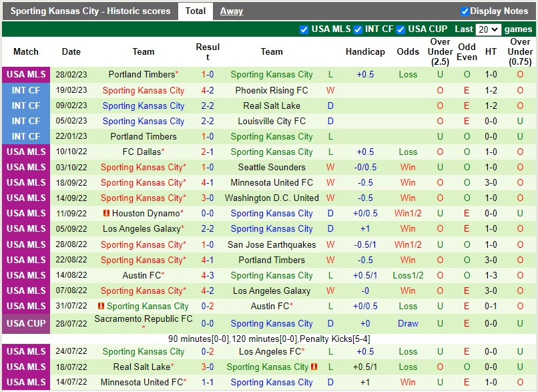Switch to the Away tab
The image size is (538, 392).
[x=231, y=11]
